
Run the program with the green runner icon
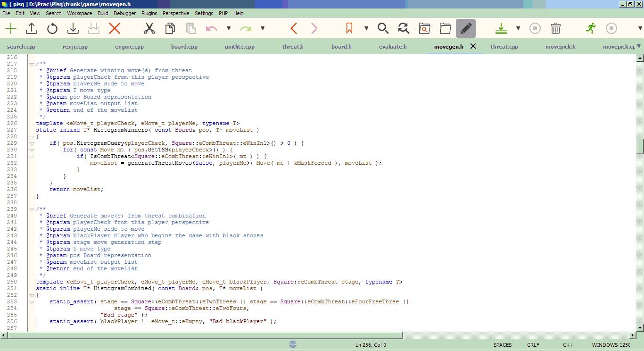pyautogui.click(x=591, y=28)
